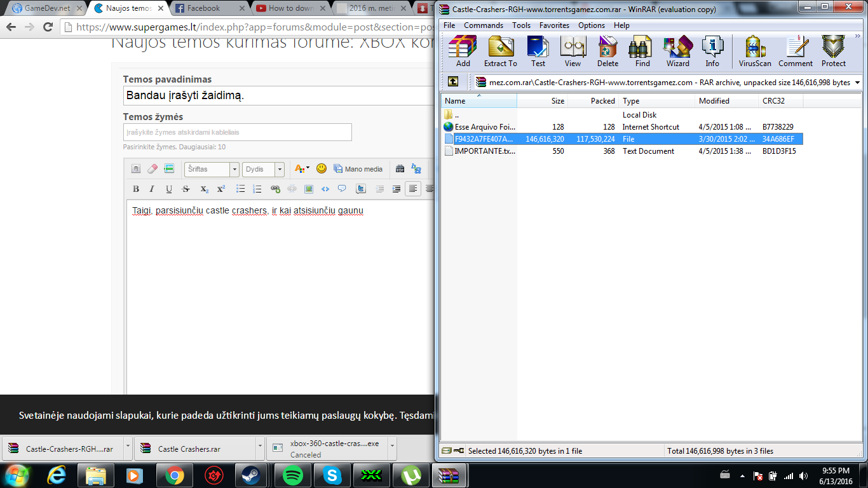This screenshot has width=868, height=488.
Task: Open the Find tool in WinRAR
Action: [x=642, y=51]
